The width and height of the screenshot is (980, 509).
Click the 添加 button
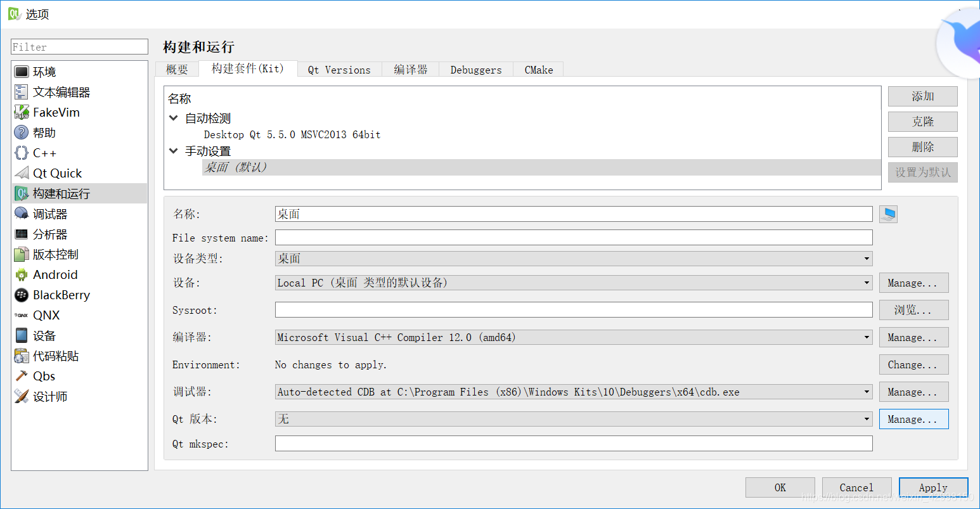(922, 96)
